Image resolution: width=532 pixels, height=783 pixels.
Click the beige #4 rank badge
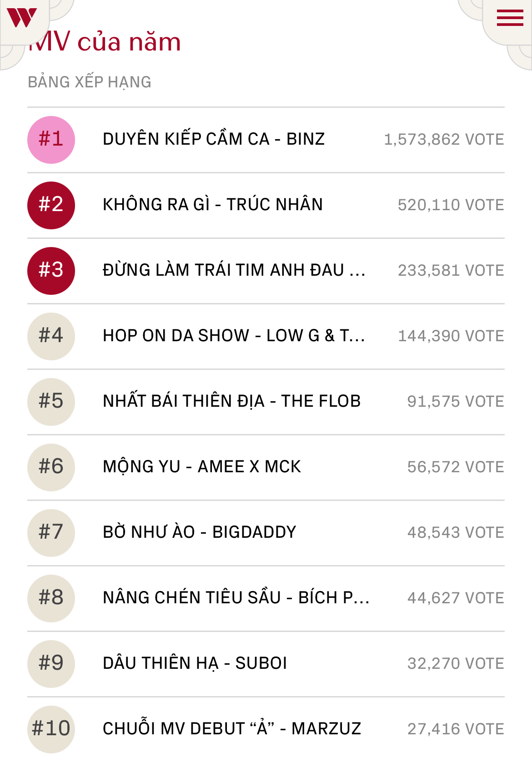pyautogui.click(x=51, y=336)
